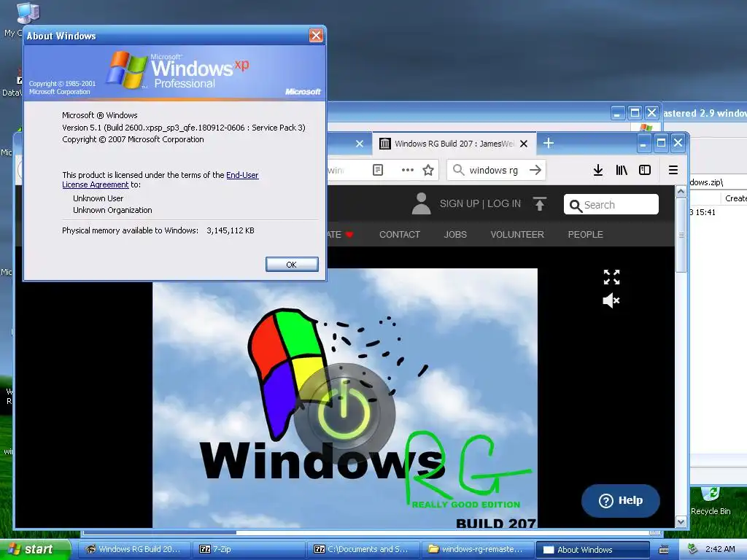
Task: Click the user avatar icon on archive site
Action: point(421,204)
